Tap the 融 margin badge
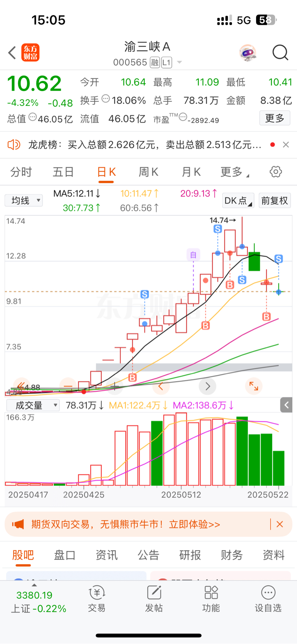 155,62
